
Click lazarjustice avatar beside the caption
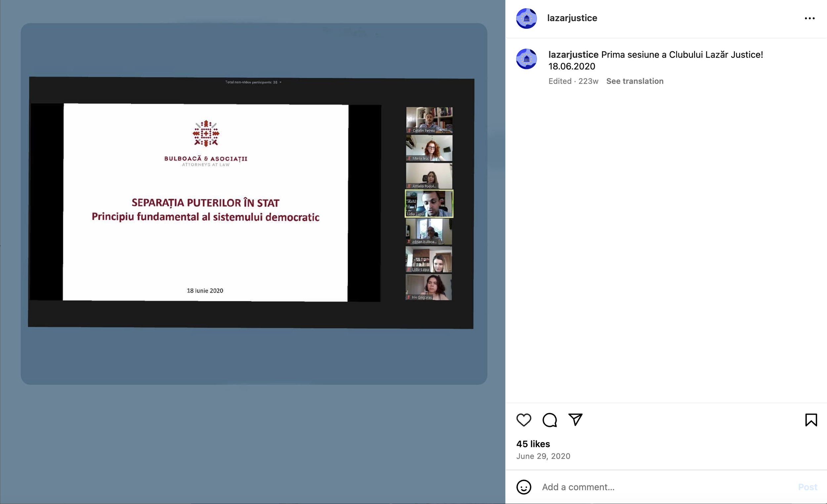coord(526,59)
